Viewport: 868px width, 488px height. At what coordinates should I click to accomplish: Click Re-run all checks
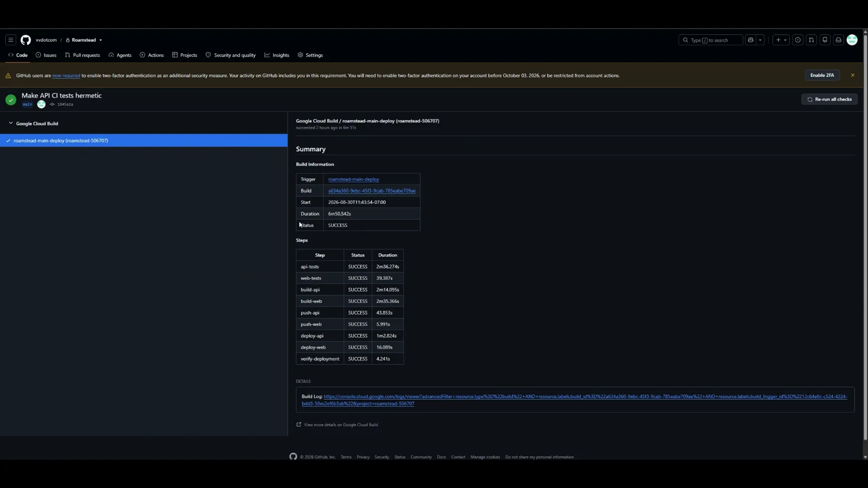(829, 100)
